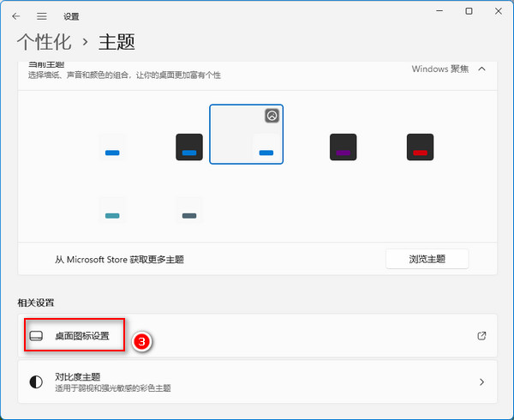Click the contrast half-circle icon
This screenshot has width=514, height=420.
pyautogui.click(x=36, y=382)
